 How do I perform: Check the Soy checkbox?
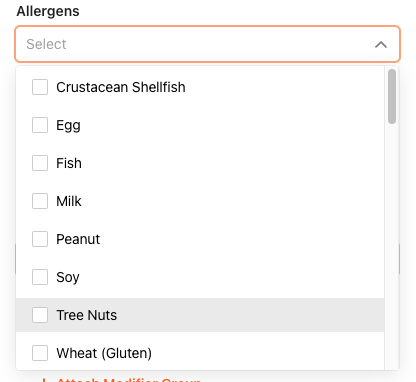pos(40,277)
